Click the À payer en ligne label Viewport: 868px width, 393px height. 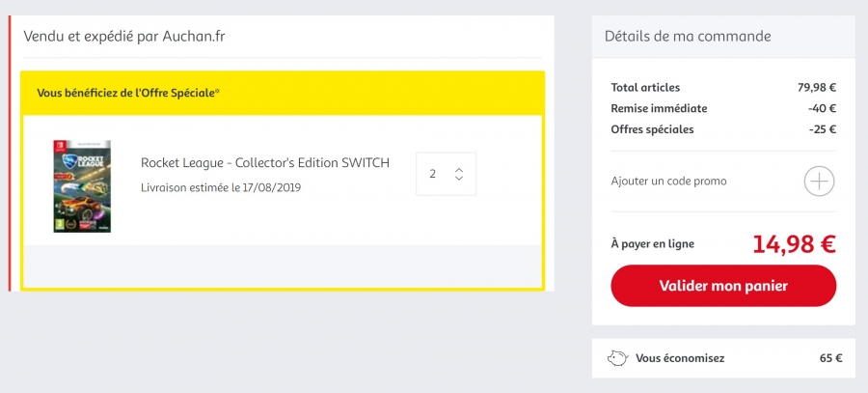(653, 244)
